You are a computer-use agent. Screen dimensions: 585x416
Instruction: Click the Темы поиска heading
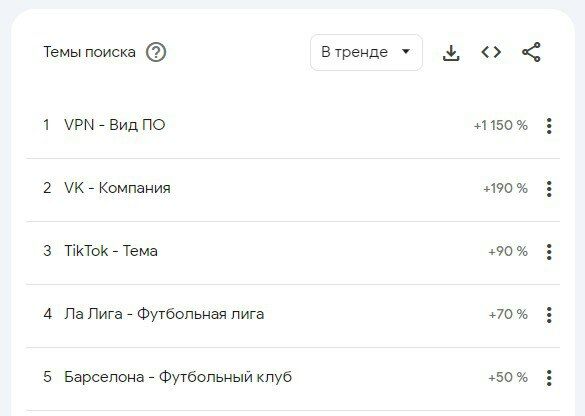(x=90, y=52)
